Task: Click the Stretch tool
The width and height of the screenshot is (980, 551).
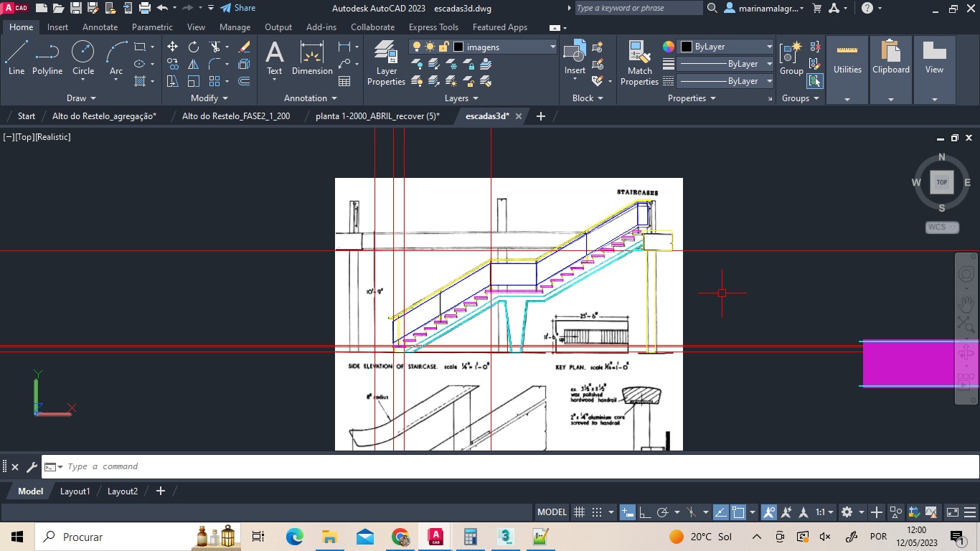Action: click(x=172, y=81)
